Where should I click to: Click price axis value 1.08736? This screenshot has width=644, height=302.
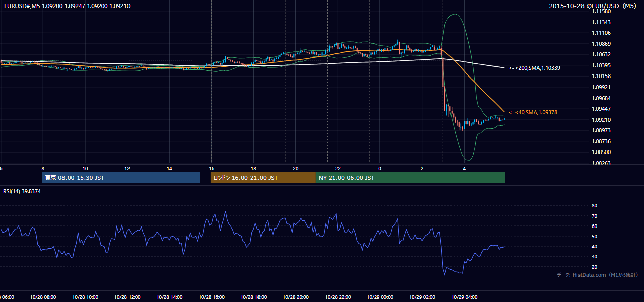click(601, 141)
